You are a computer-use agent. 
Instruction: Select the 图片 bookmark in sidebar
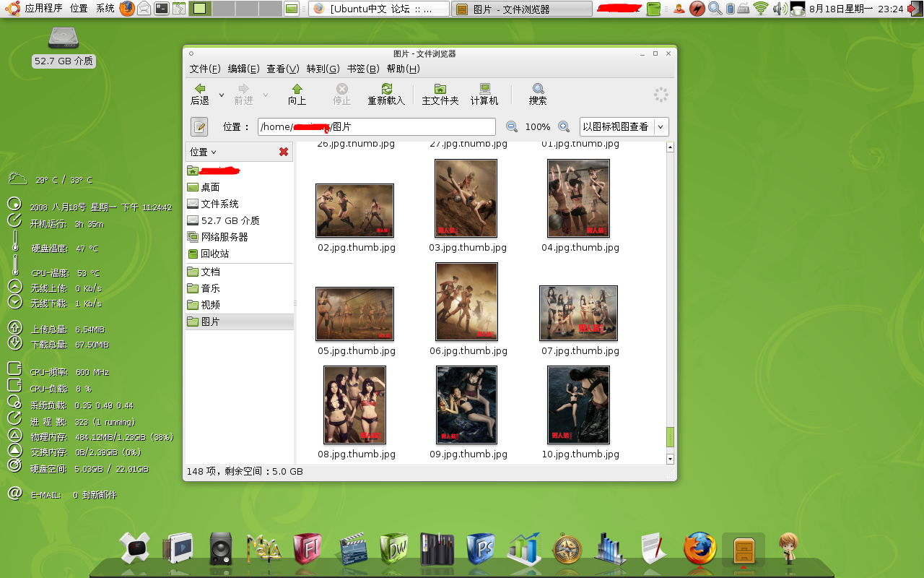(240, 322)
